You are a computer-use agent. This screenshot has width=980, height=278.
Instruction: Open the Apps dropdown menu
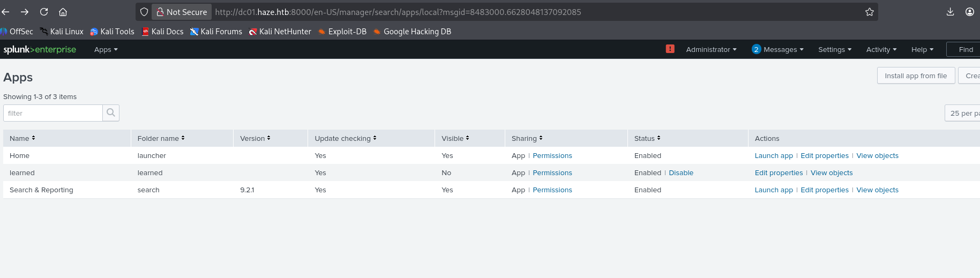tap(106, 49)
